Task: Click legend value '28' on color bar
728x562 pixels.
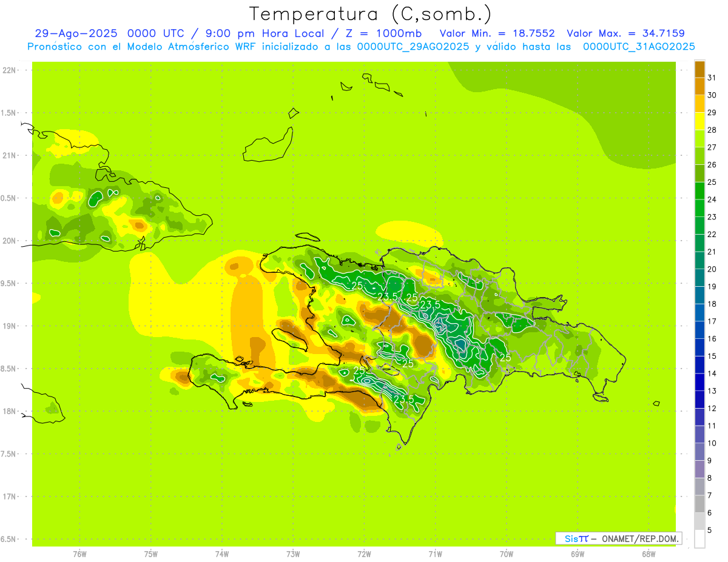Action: coord(712,130)
